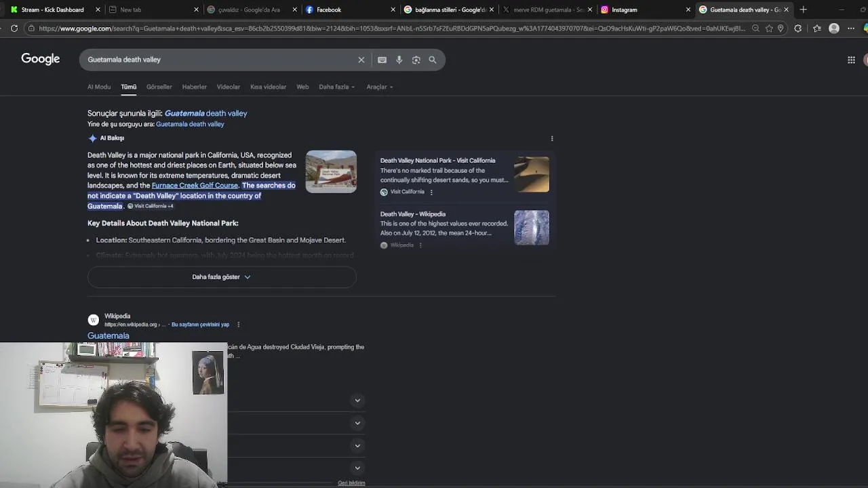868x488 pixels.
Task: Open browser extensions puzzle icon
Action: coord(798,28)
